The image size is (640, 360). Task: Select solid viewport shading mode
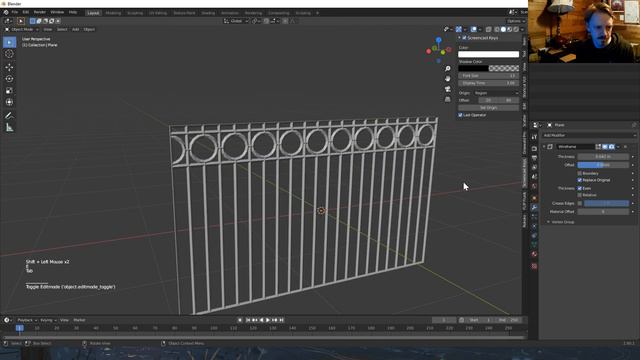point(503,29)
